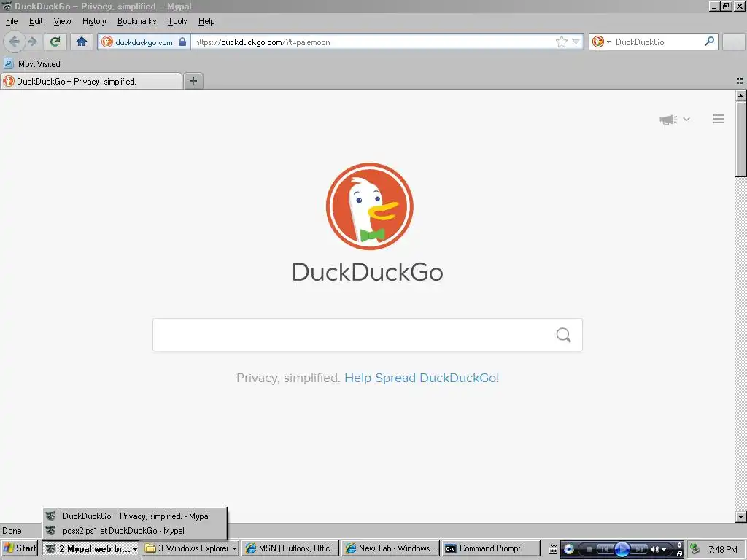The height and width of the screenshot is (560, 747).
Task: Click the duckduckgo.com site identity favicon
Action: (107, 42)
